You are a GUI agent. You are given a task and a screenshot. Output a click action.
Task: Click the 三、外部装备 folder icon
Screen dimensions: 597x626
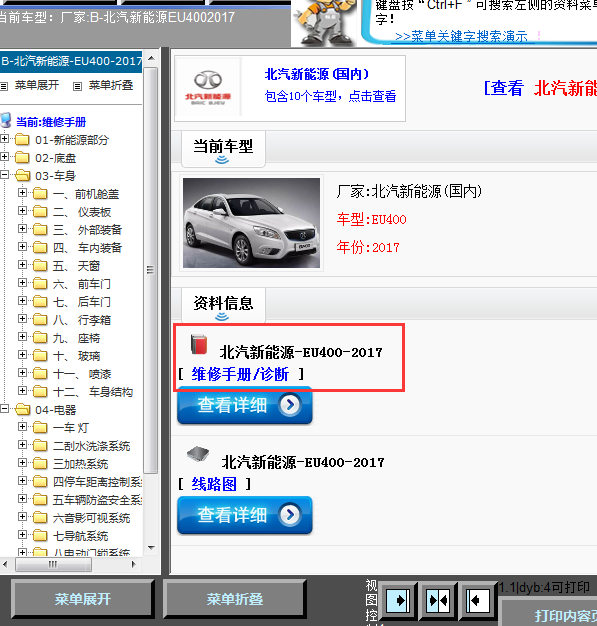(x=40, y=230)
